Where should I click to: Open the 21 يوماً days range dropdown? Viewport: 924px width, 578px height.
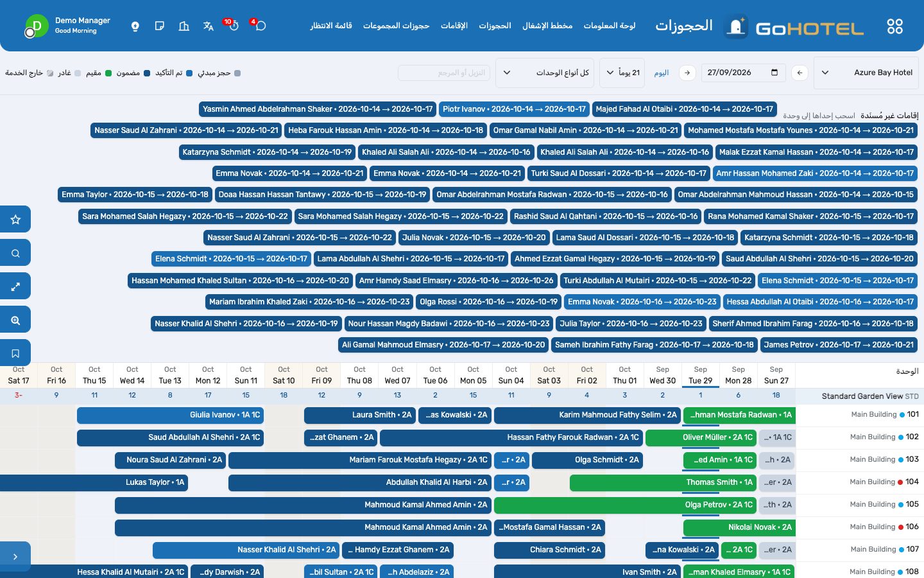click(622, 73)
